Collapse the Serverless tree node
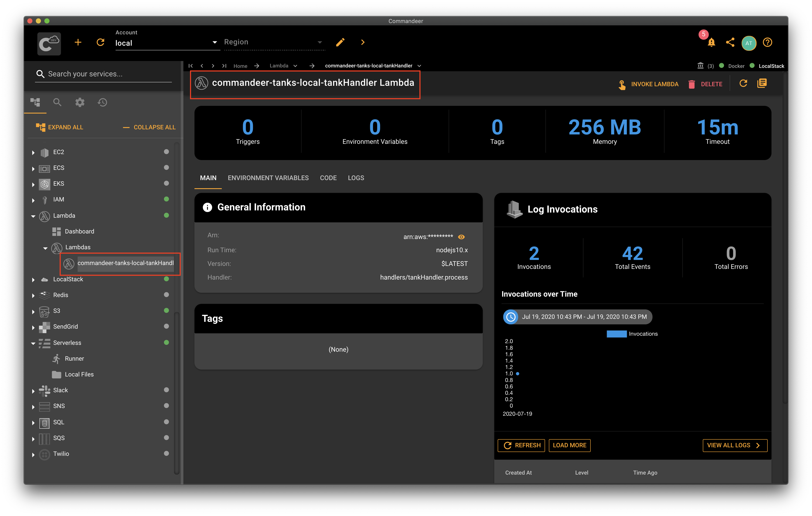This screenshot has height=516, width=812. [33, 343]
